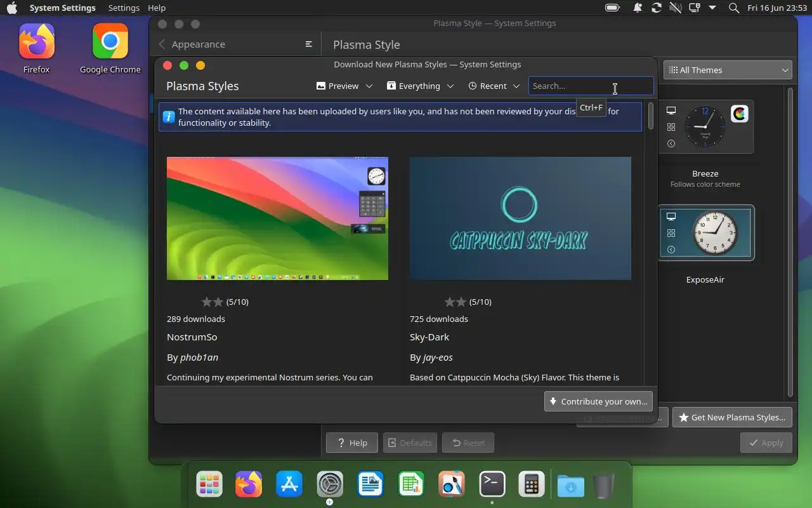Click the blue info icon in the notice banner
Image resolution: width=812 pixels, height=508 pixels.
pos(169,117)
